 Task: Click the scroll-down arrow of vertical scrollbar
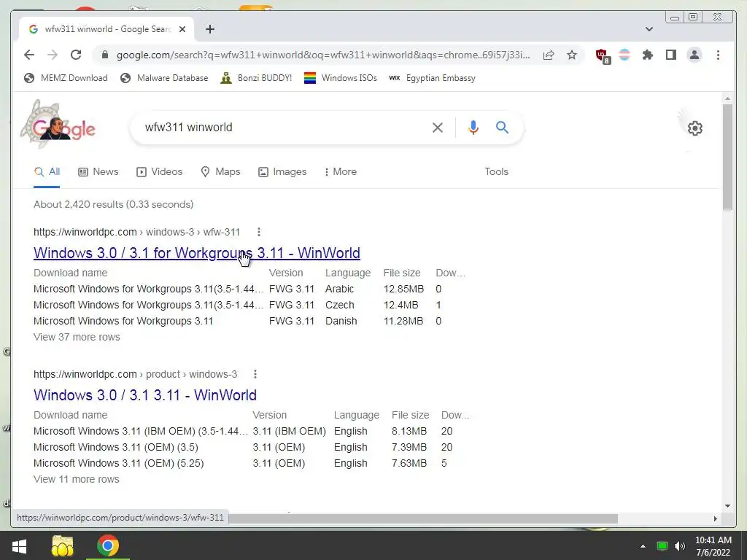[x=727, y=506]
